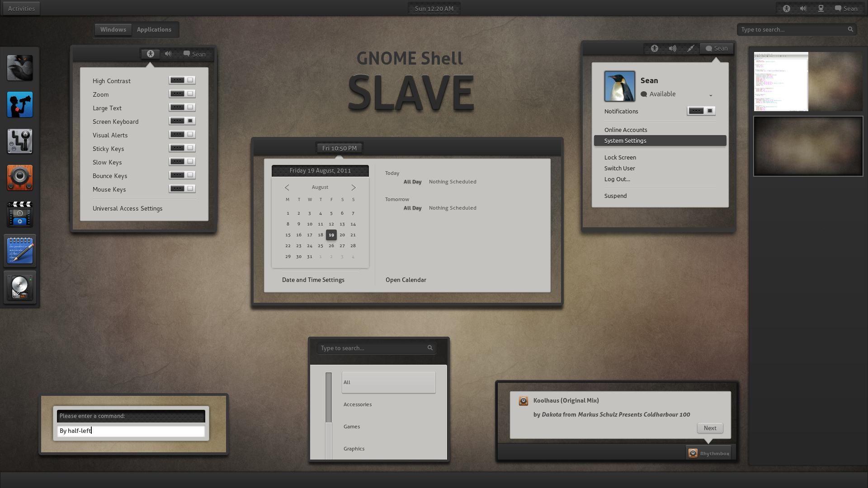
Task: Expand the Sean user status dropdown
Action: (x=711, y=95)
